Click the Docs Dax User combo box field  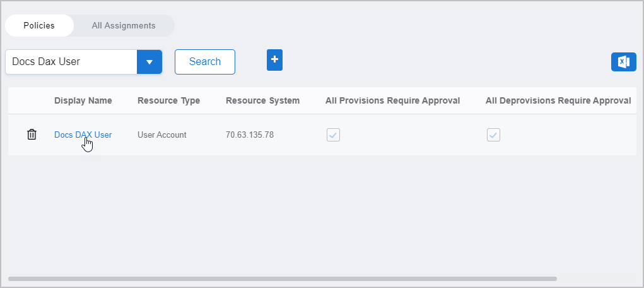pos(71,62)
